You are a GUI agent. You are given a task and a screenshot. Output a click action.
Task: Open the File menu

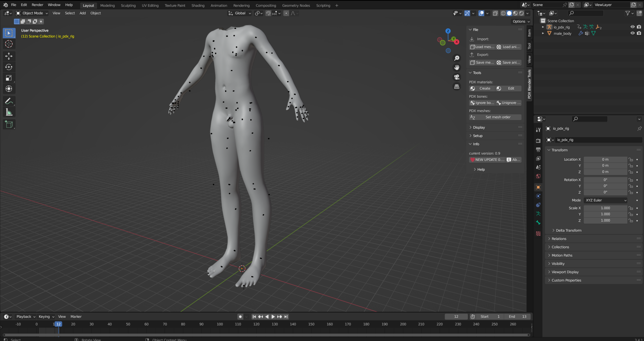tap(13, 5)
